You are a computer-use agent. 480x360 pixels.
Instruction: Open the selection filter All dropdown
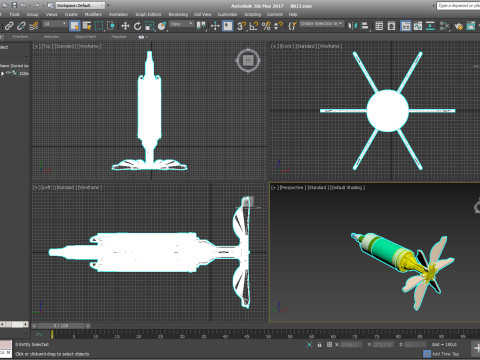55,24
